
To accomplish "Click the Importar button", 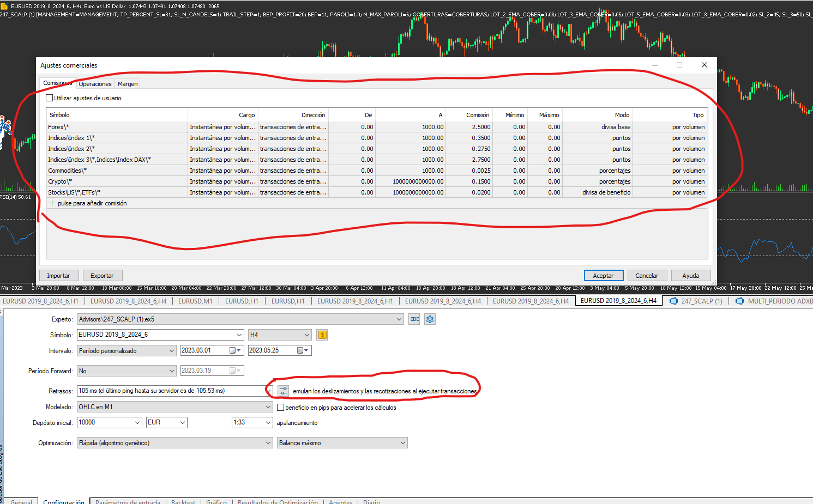I will click(58, 276).
